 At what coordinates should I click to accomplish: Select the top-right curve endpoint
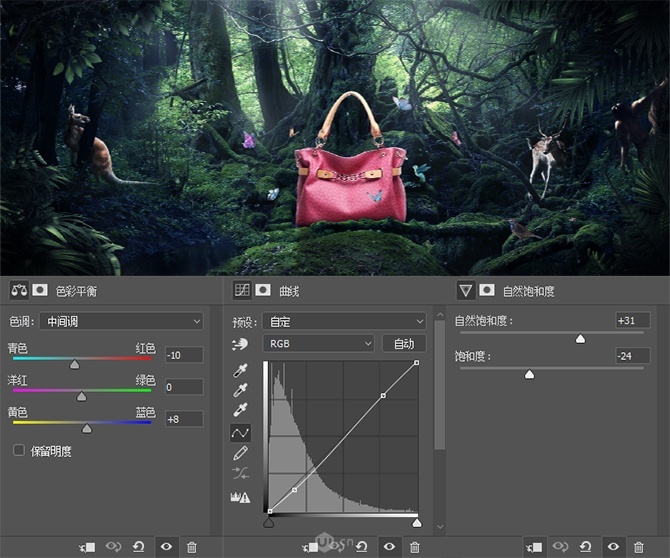[x=417, y=363]
